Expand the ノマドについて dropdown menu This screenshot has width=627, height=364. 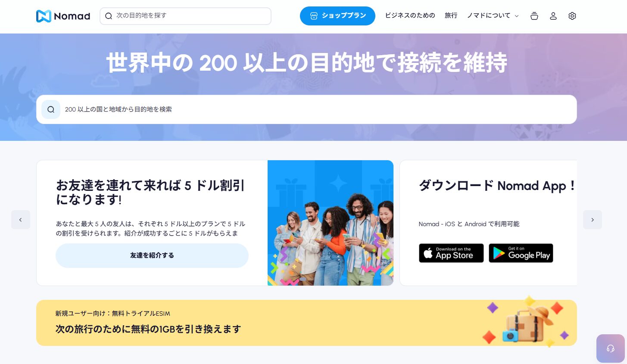tap(493, 16)
